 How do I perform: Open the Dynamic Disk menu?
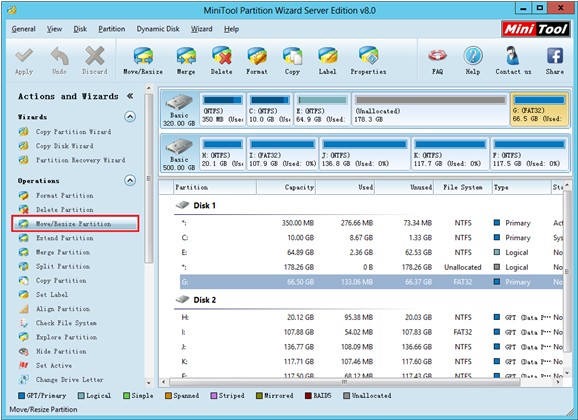click(x=158, y=29)
